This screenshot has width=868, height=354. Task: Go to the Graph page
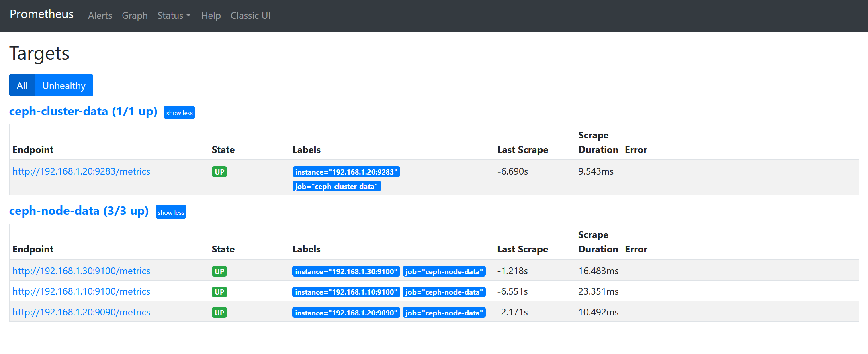click(x=135, y=16)
